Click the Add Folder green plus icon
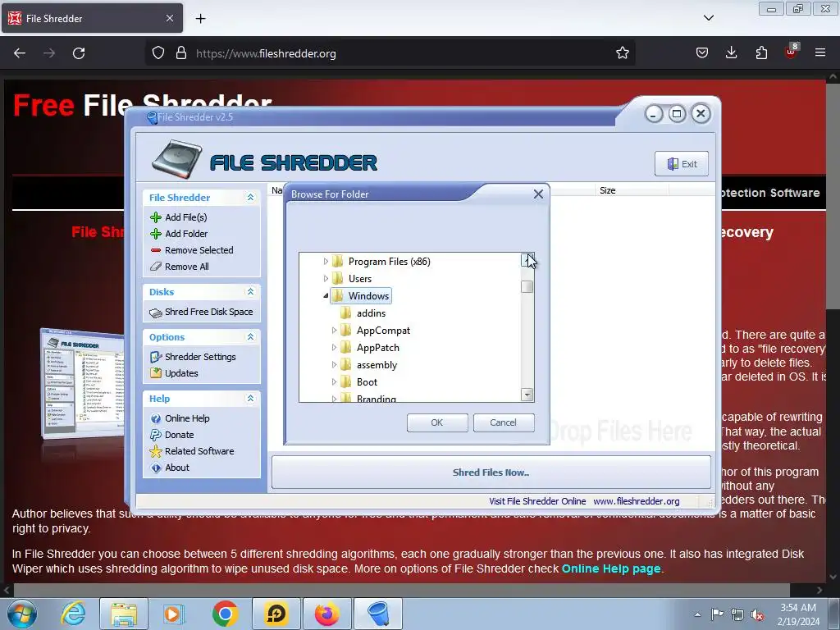This screenshot has height=630, width=840. 156,234
